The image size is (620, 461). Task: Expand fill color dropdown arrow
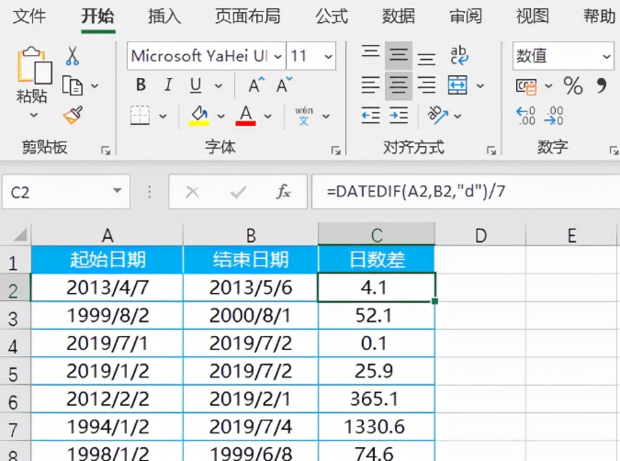[x=221, y=116]
